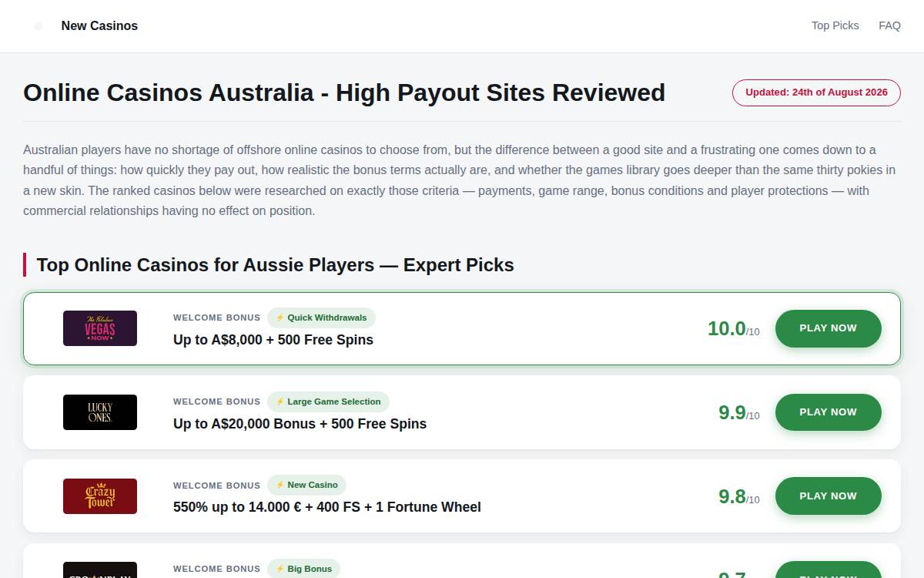Image resolution: width=924 pixels, height=578 pixels.
Task: Click the lightning icon in Large Game Selection badge
Action: pos(280,402)
